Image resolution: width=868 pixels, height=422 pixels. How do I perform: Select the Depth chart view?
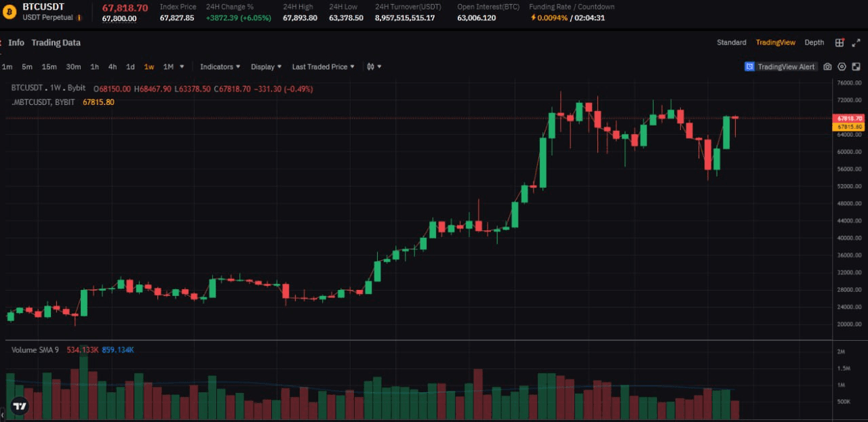(814, 43)
